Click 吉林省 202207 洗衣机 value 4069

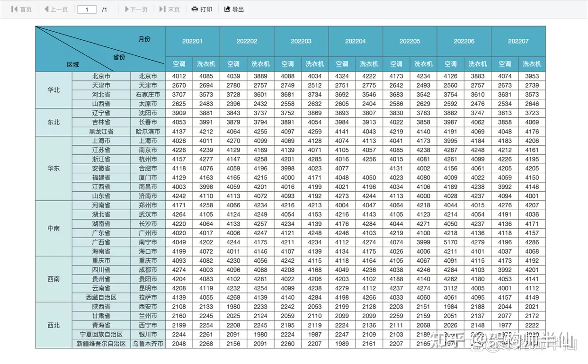click(x=532, y=122)
